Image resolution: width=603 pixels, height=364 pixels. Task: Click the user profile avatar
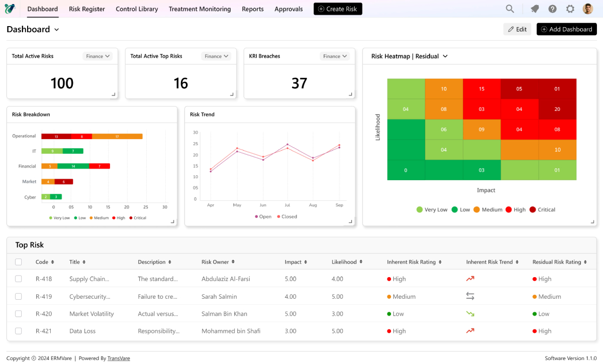click(587, 9)
